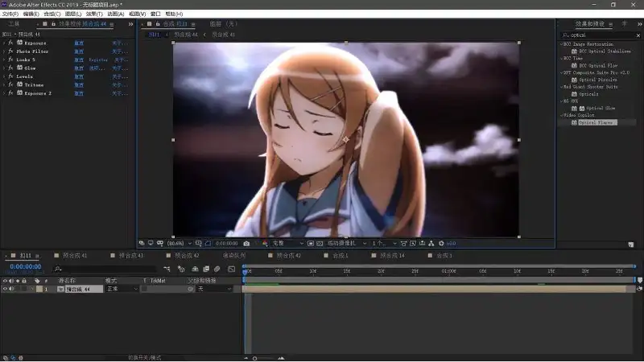Open the 帮助(H) Help menu
644x362 pixels.
pyautogui.click(x=174, y=14)
